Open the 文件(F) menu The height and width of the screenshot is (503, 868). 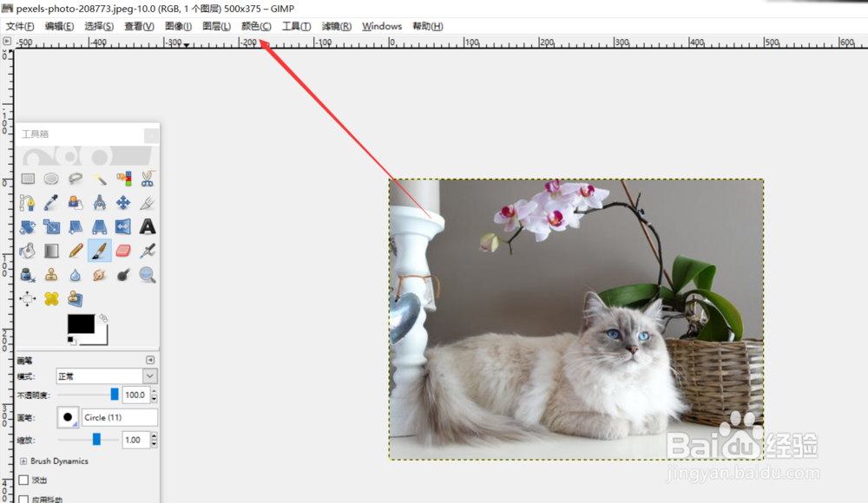coord(20,26)
